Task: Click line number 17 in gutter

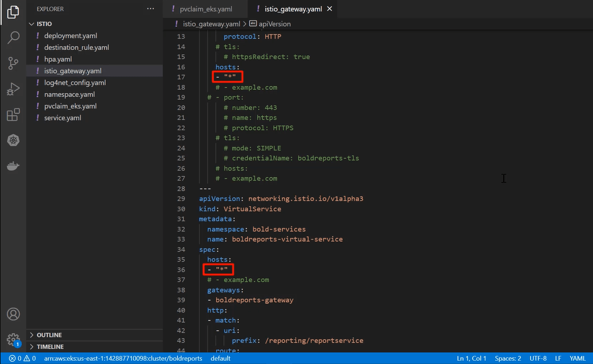Action: click(x=181, y=77)
